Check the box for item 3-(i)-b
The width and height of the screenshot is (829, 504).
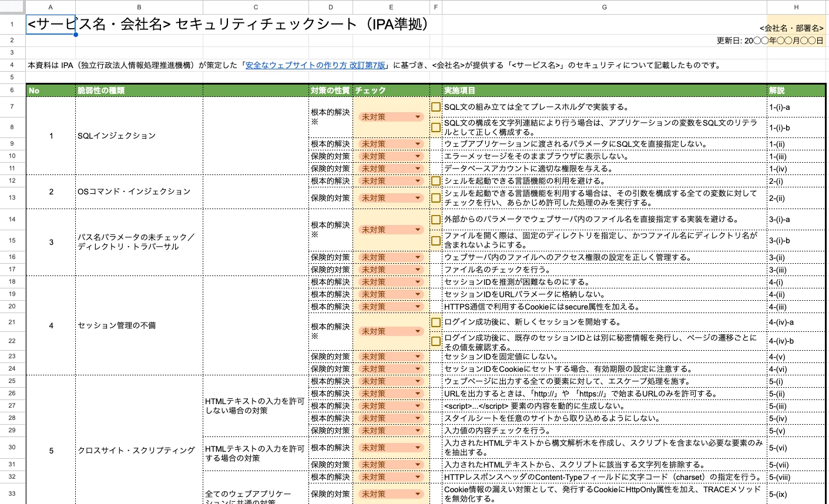(436, 241)
